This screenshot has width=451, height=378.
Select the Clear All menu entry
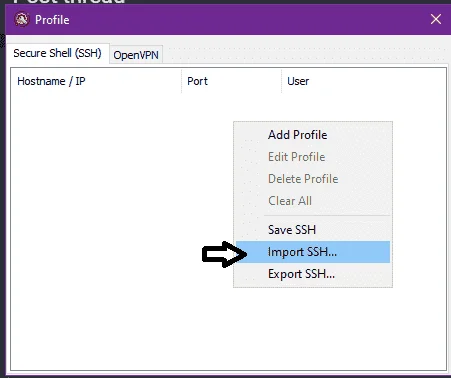[x=313, y=201]
